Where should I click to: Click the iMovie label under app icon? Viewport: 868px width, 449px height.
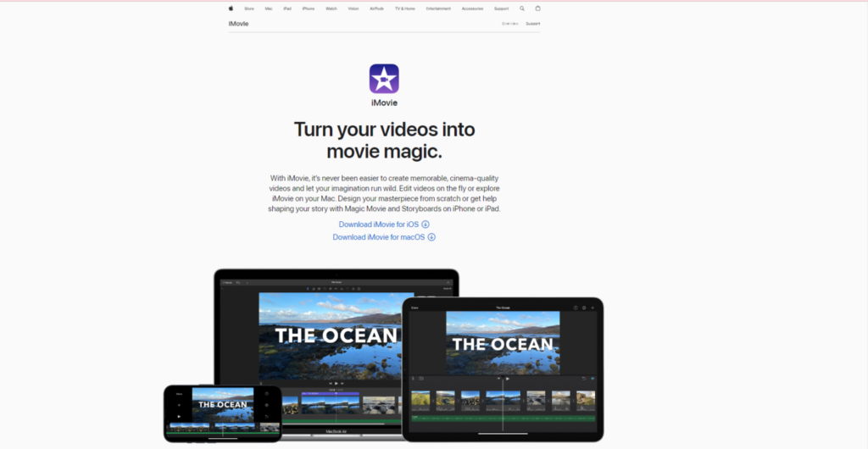[x=384, y=103]
